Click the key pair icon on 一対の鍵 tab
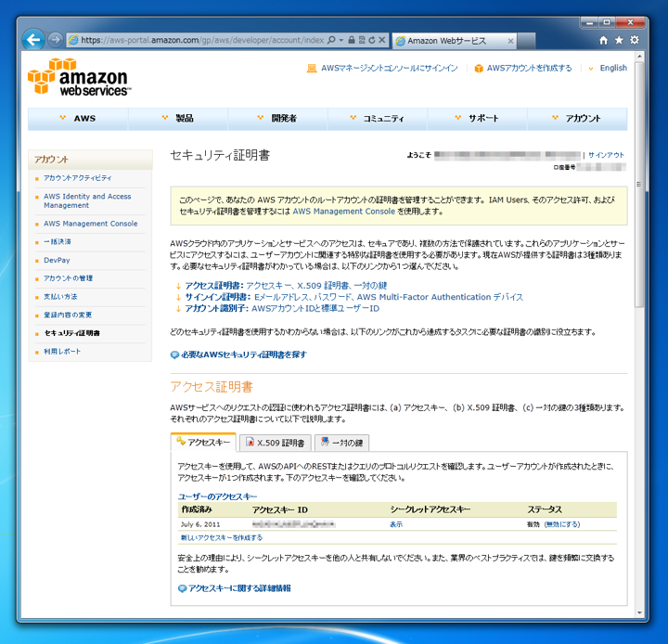The height and width of the screenshot is (644, 668). coord(325,442)
